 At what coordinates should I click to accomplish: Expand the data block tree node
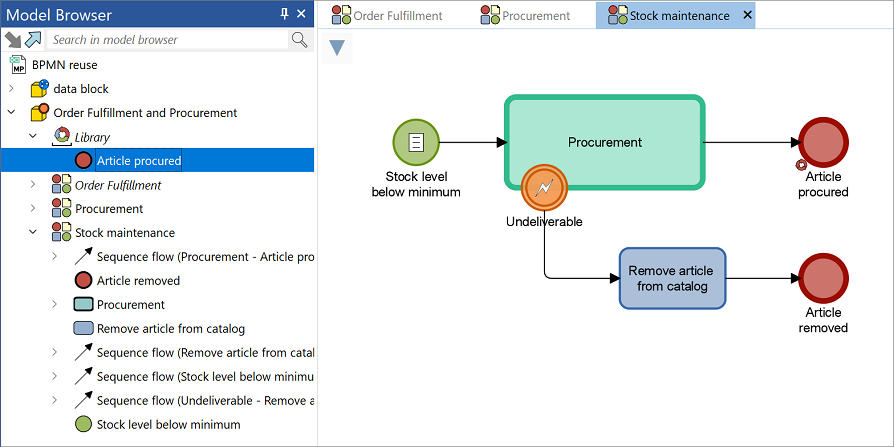coord(12,89)
